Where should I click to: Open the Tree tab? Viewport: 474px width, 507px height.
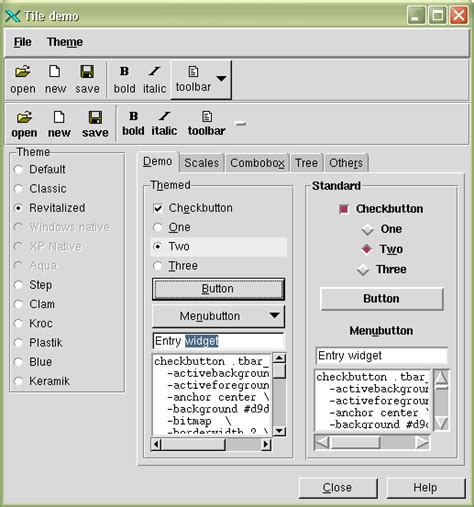(306, 163)
